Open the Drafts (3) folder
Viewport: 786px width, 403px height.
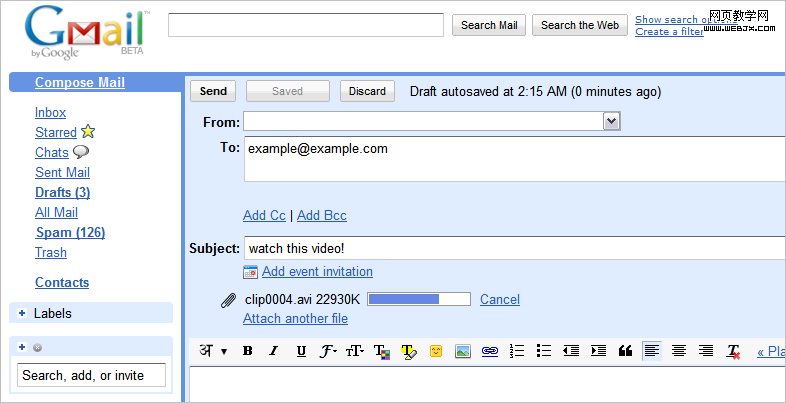pos(62,192)
